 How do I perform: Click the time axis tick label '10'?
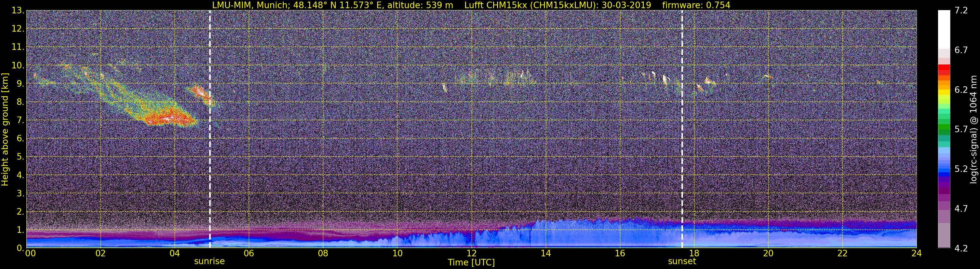point(397,253)
